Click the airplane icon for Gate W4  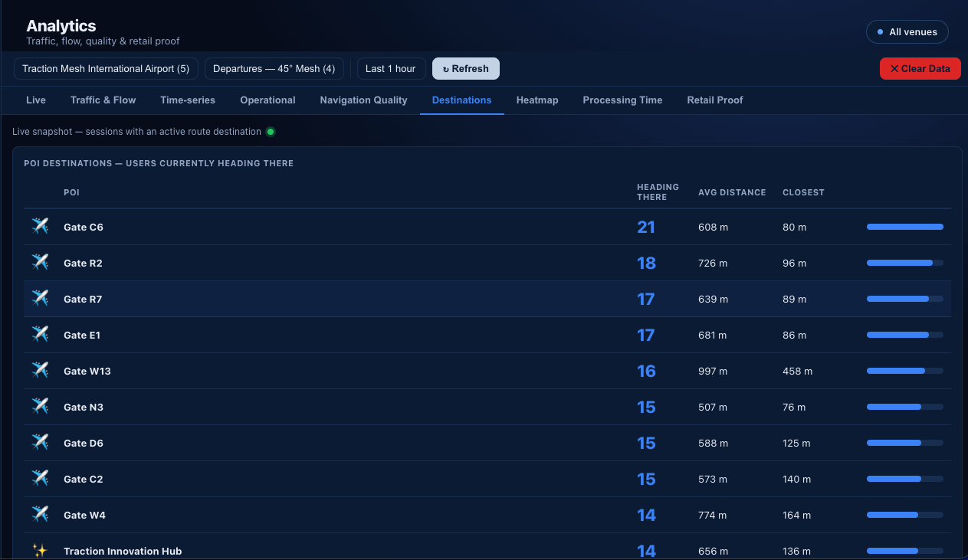pos(40,515)
